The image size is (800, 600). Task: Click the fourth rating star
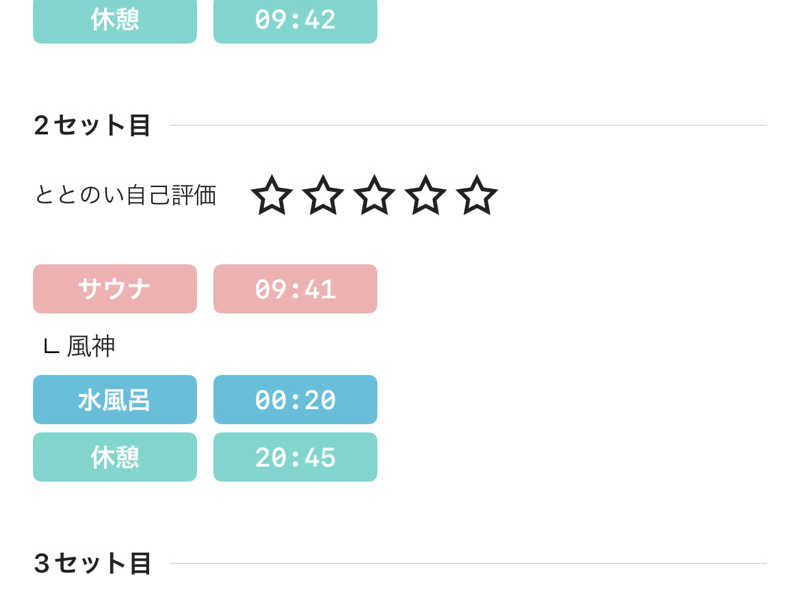[x=425, y=196]
